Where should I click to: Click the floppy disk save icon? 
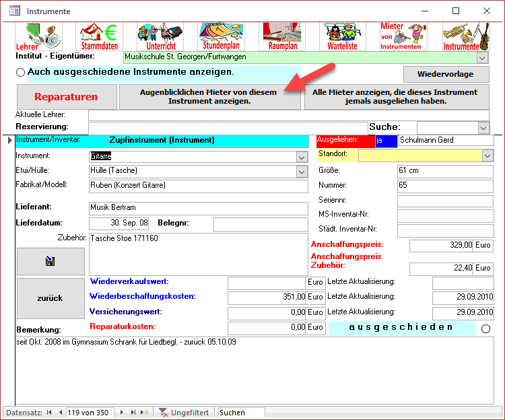[x=50, y=261]
